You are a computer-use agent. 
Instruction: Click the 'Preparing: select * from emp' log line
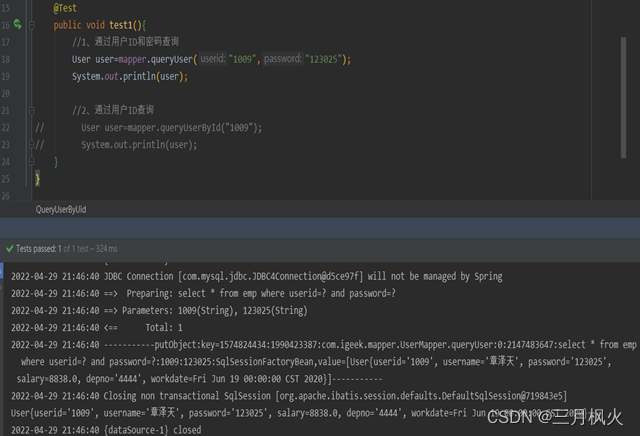click(203, 294)
